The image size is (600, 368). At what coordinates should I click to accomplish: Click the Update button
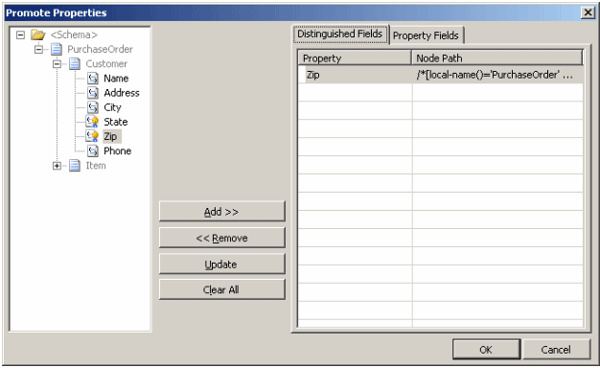pos(222,264)
